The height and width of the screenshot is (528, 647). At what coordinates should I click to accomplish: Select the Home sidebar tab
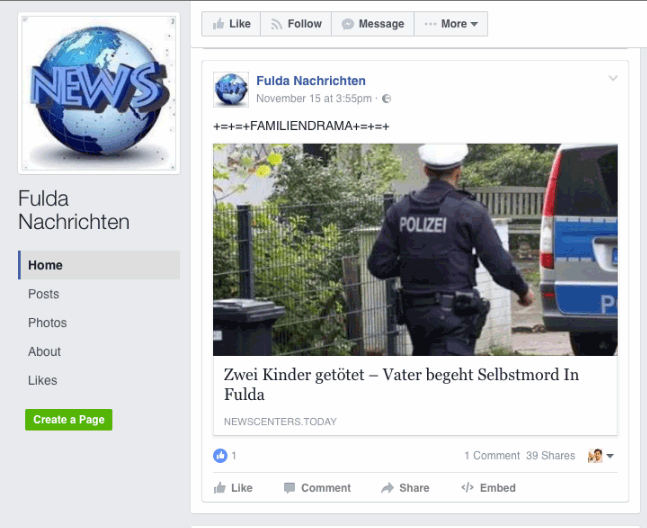click(x=99, y=265)
